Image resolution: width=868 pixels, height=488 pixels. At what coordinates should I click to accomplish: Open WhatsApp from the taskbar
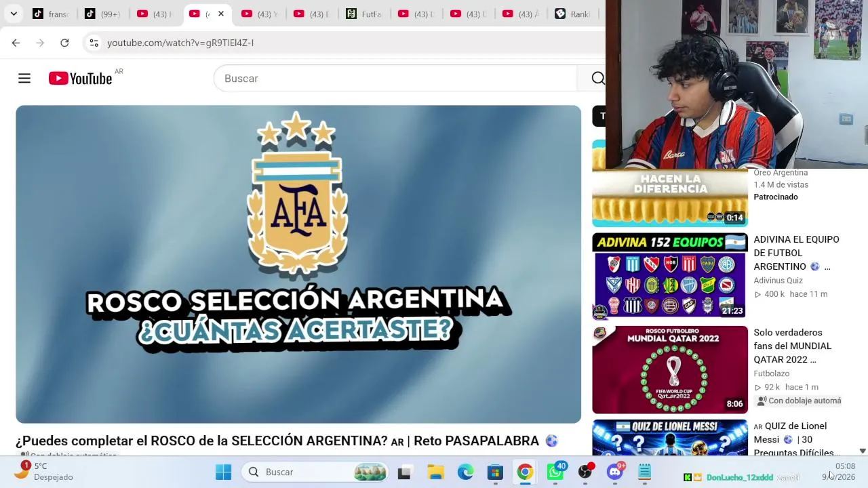coord(555,472)
